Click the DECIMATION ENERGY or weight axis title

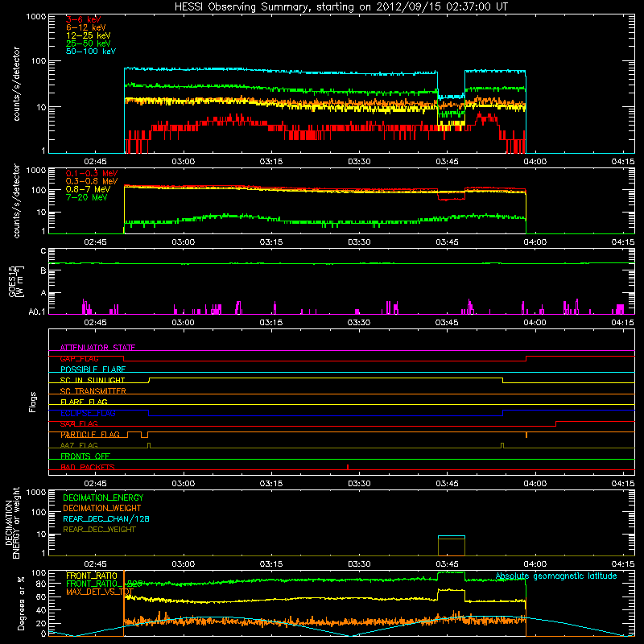click(x=12, y=522)
